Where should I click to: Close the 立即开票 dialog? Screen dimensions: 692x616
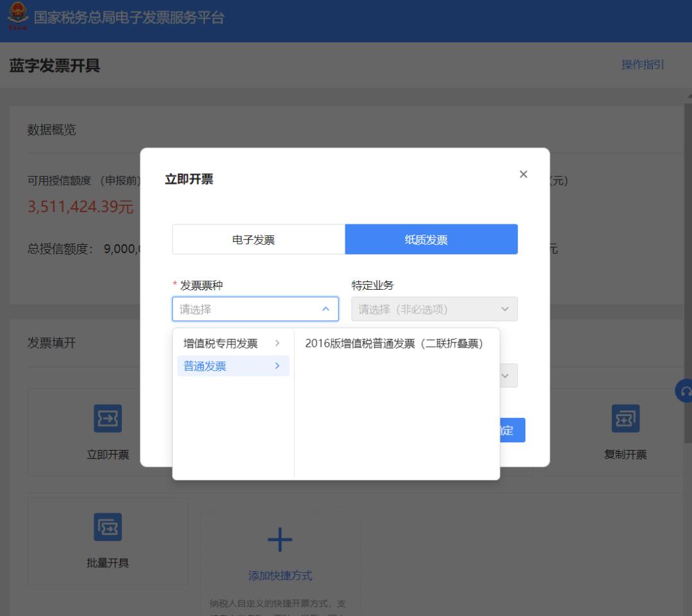(x=523, y=174)
